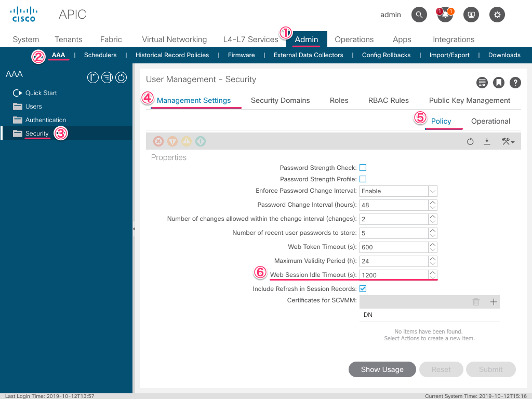Click the feedback monitor icon in header
Image resolution: width=532 pixels, height=399 pixels.
tap(471, 15)
